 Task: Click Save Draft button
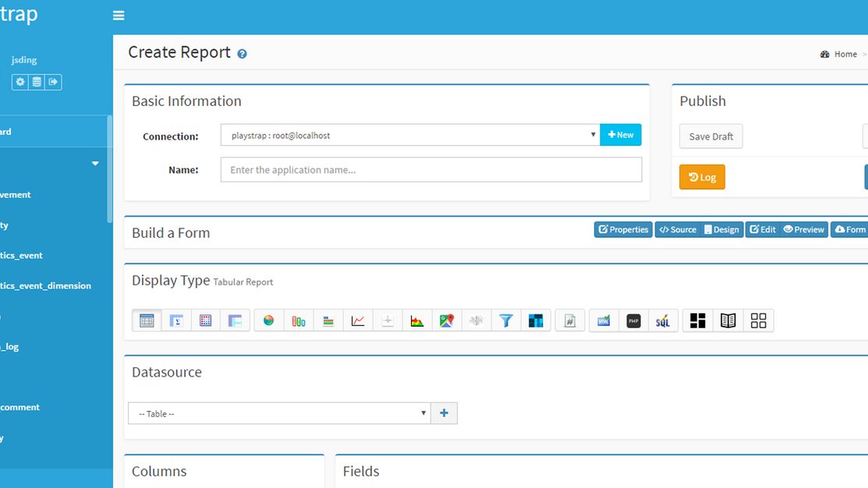pyautogui.click(x=710, y=136)
